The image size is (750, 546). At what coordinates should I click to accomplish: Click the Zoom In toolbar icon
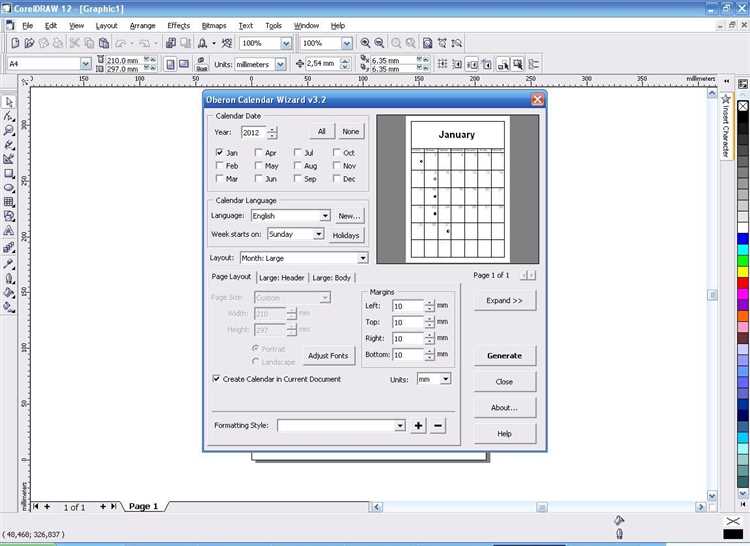pyautogui.click(x=365, y=43)
